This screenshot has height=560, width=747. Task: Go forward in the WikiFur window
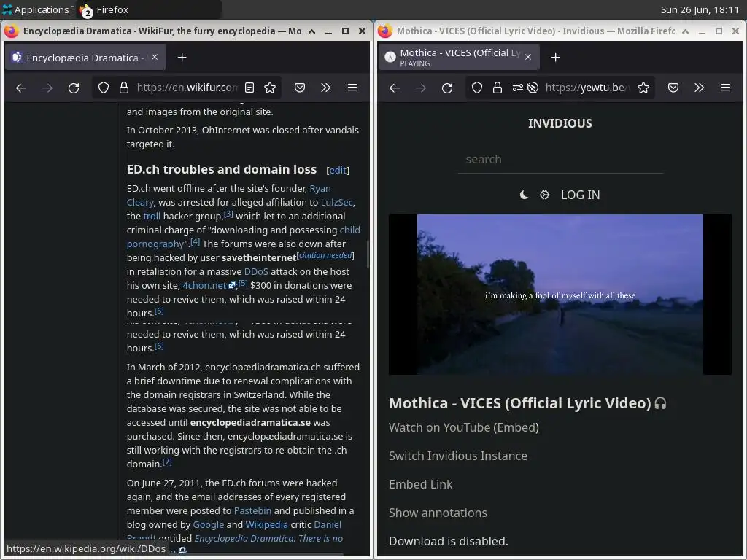(x=47, y=87)
